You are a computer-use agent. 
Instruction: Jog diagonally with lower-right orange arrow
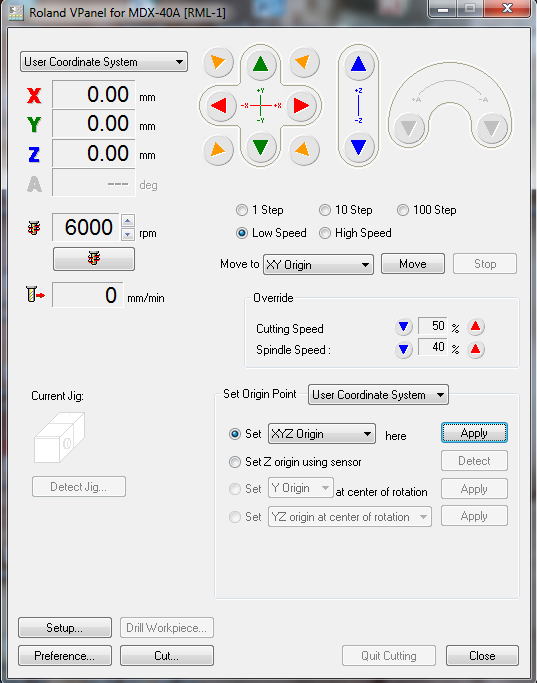pos(303,149)
